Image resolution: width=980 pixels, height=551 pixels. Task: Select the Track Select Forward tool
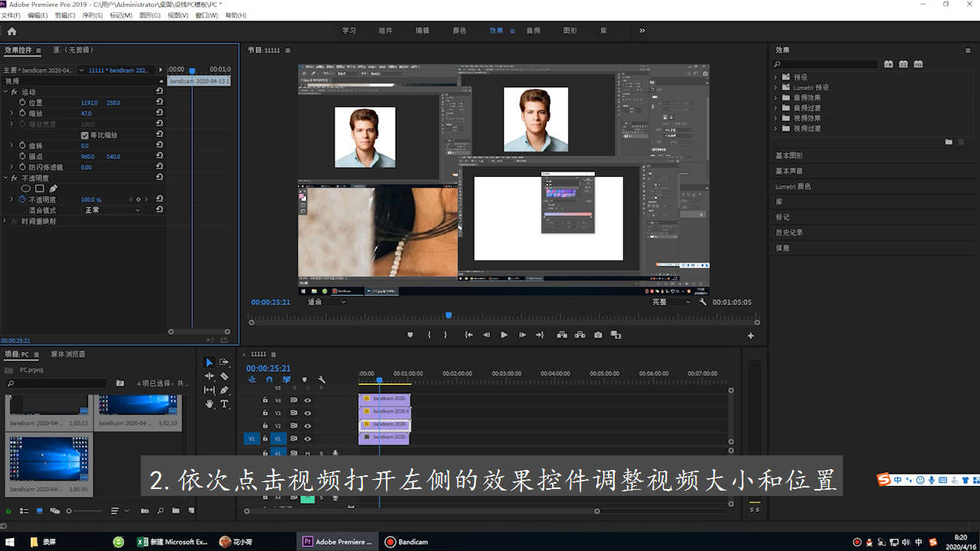pos(224,362)
